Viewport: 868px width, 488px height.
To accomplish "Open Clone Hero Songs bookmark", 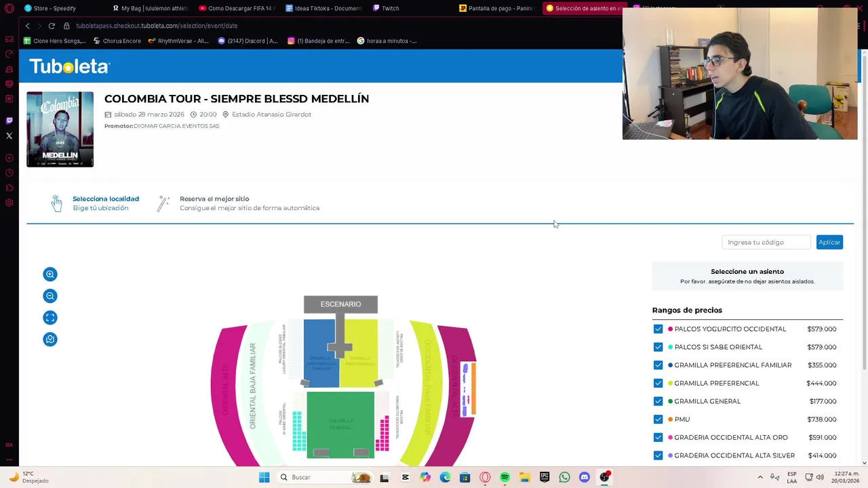I will pyautogui.click(x=54, y=41).
